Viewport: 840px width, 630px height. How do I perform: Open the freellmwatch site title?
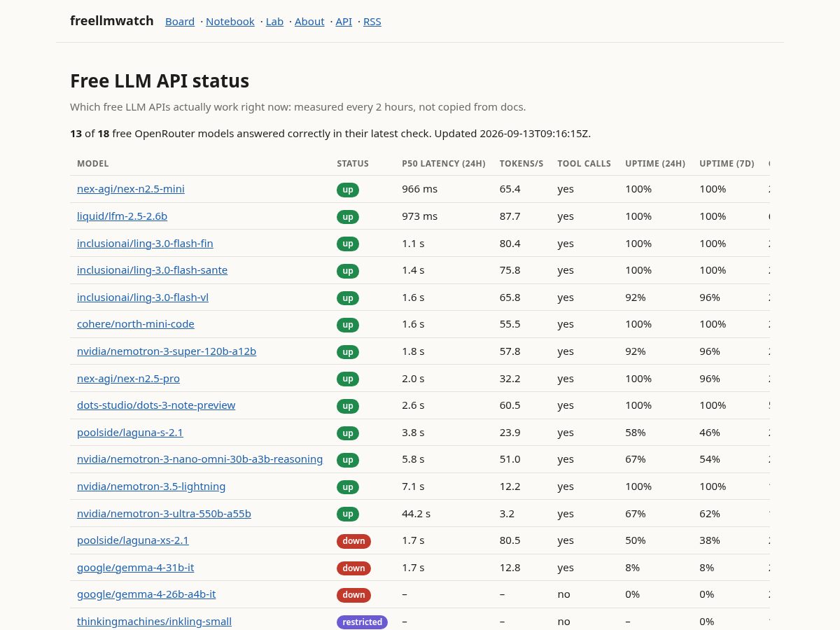[x=112, y=21]
